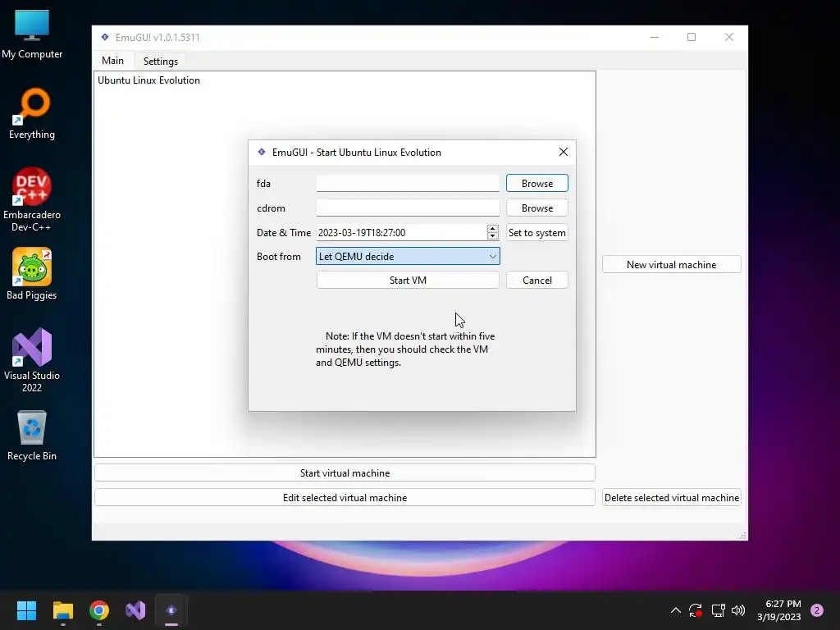Screen dimensions: 840x630
Task: Click Edit selected virtual machine button
Action: 345,498
